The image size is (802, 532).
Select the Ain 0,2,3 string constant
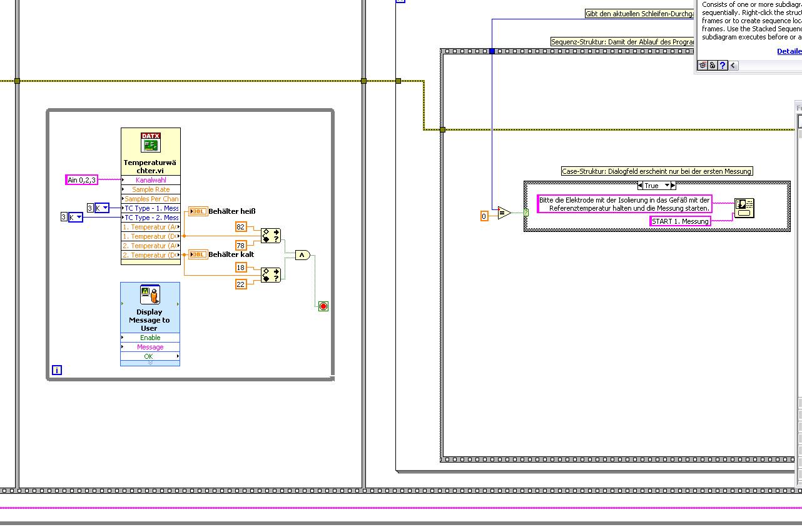click(82, 180)
